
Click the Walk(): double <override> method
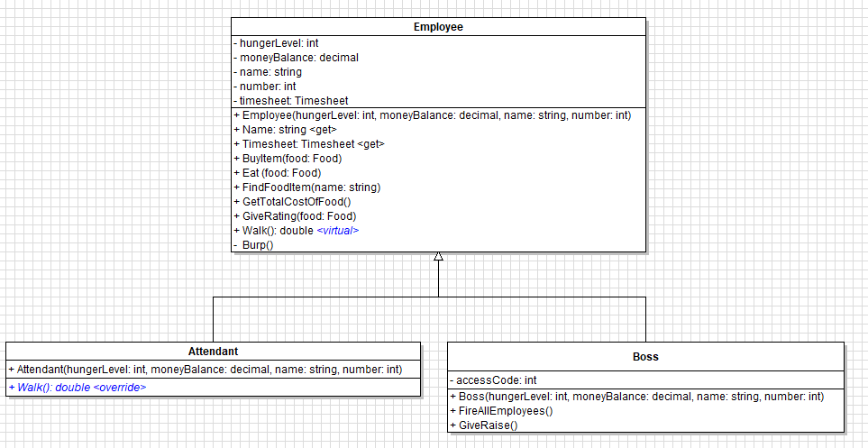pyautogui.click(x=77, y=388)
